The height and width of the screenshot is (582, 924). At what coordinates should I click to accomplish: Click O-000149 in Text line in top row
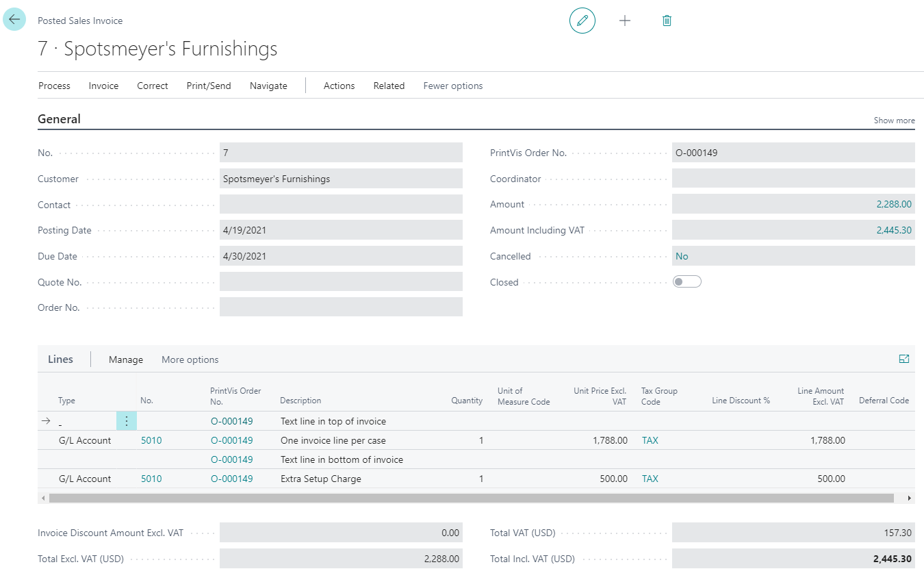[x=231, y=421]
